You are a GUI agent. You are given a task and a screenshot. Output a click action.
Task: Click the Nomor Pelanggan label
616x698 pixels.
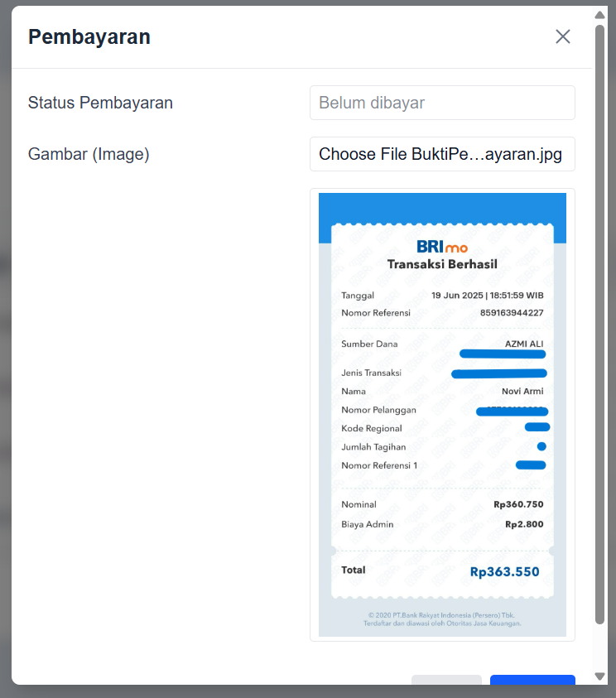click(378, 410)
